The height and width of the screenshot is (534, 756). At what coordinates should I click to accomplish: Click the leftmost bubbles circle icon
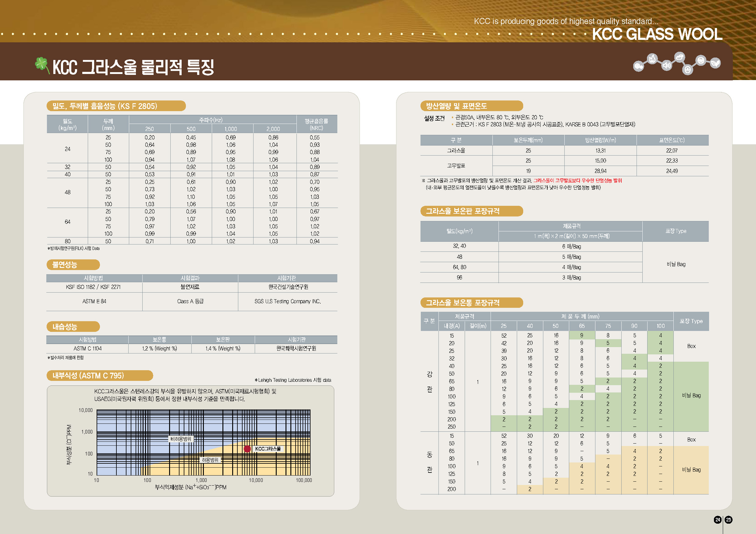[638, 66]
